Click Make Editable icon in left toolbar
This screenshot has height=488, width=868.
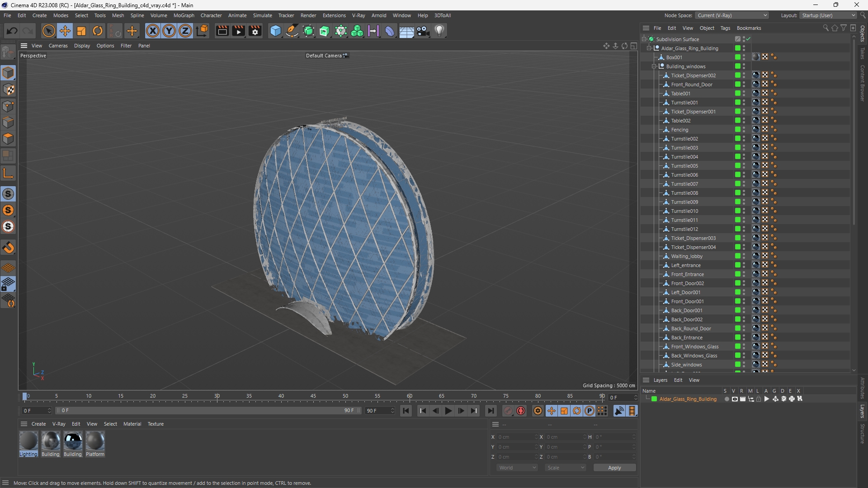pyautogui.click(x=8, y=52)
